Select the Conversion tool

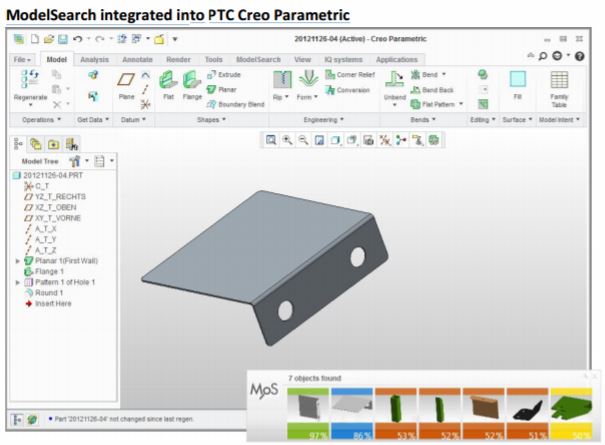coord(348,90)
